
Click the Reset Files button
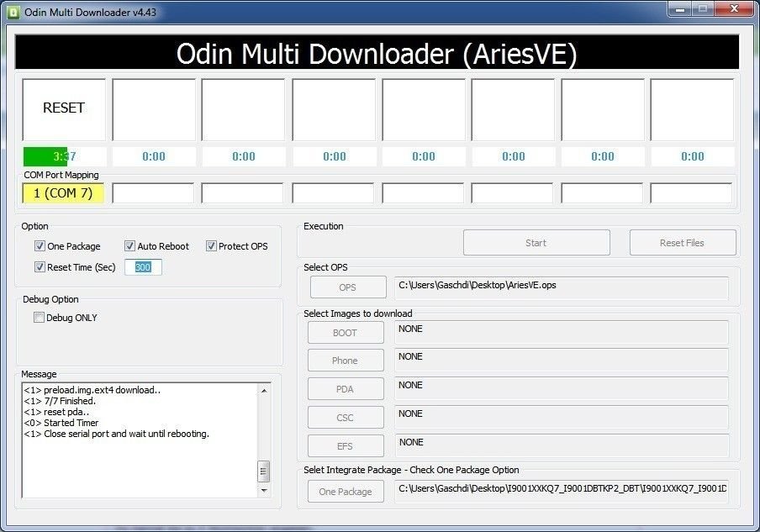coord(682,243)
